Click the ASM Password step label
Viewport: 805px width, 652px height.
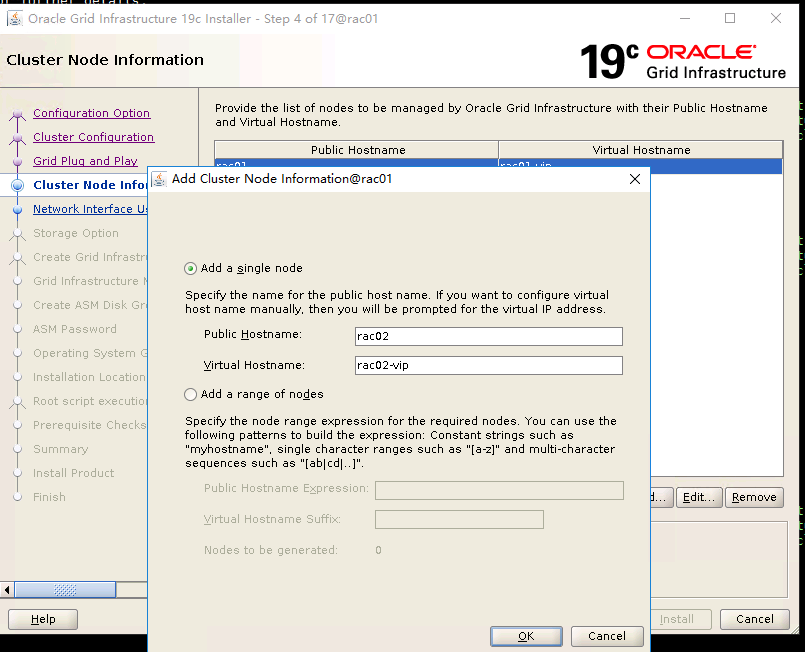[x=75, y=329]
